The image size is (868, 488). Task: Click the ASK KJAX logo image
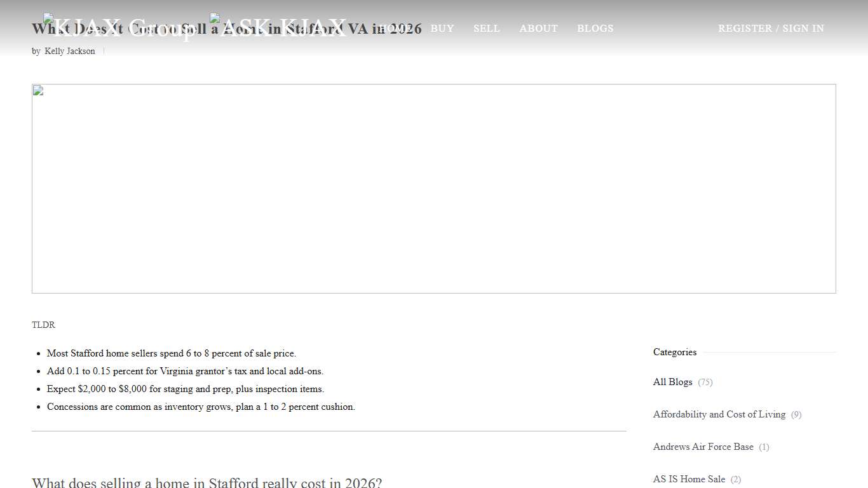(x=280, y=28)
